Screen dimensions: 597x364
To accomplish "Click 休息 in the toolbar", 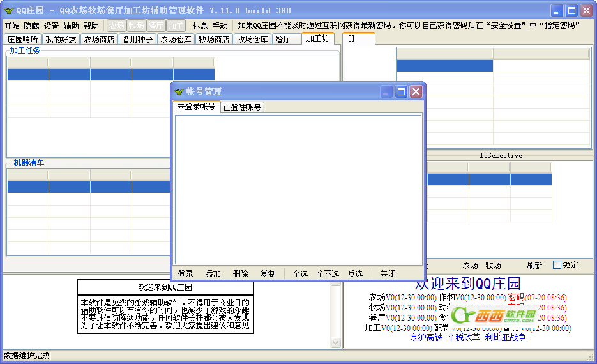I will tap(200, 26).
